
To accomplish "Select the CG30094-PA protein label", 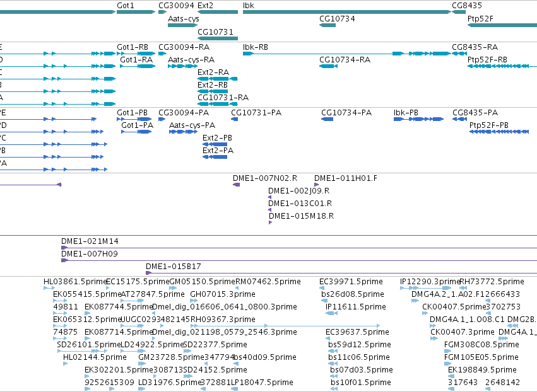I will point(184,113).
